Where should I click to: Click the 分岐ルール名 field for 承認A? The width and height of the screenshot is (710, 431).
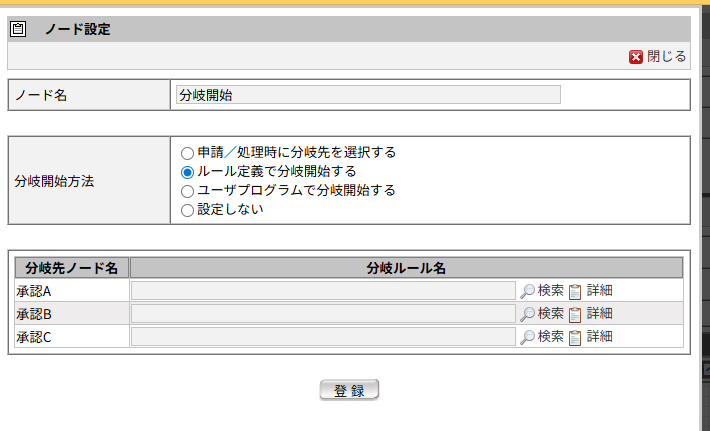323,291
